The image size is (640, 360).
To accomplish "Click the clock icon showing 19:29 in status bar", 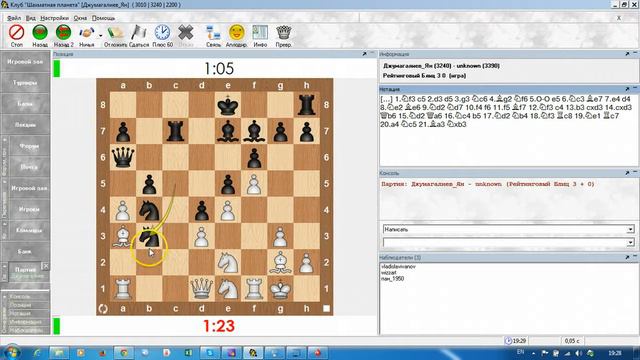I will coord(508,341).
